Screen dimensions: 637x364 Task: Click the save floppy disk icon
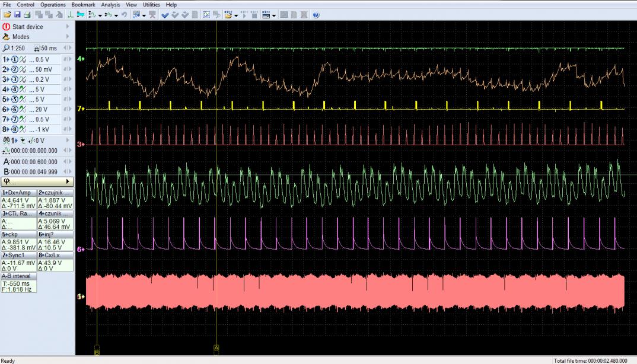point(17,15)
